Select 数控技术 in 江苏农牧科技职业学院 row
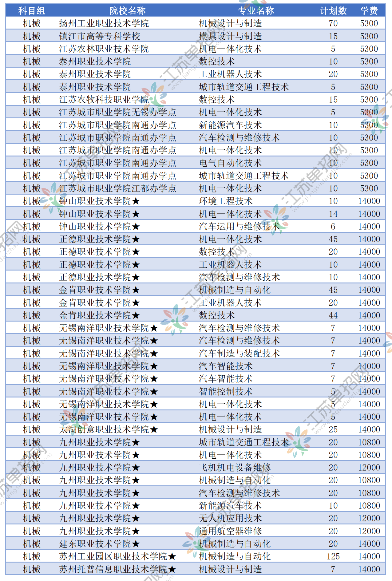 217,100
